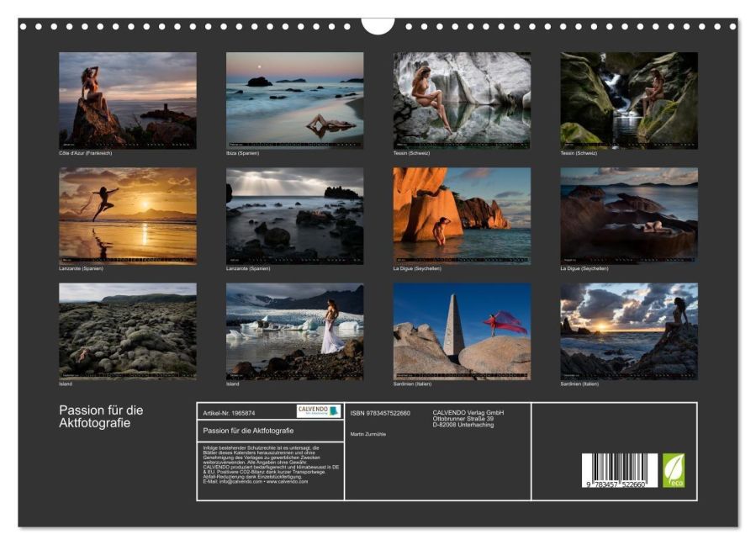
Task: Open the Lanzarote dark rocky shore thumbnail
Action: pyautogui.click(x=294, y=215)
